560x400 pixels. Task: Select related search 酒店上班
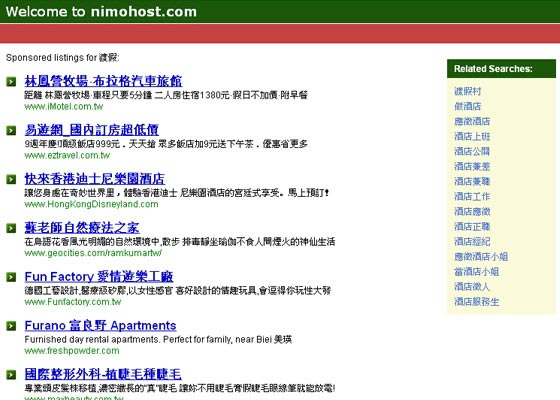coord(472,136)
